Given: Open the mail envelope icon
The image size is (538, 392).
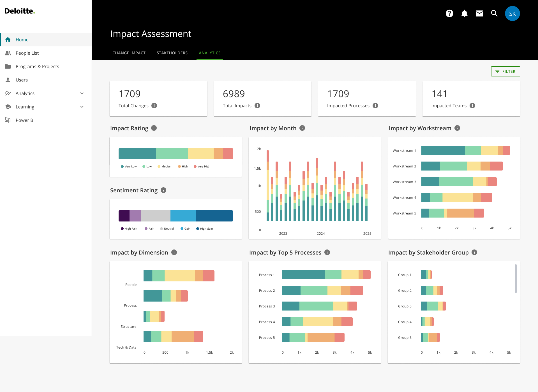Looking at the screenshot, I should (x=479, y=13).
